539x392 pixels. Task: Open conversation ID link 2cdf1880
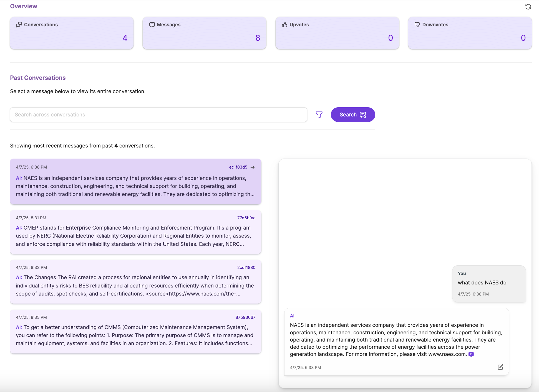point(246,268)
